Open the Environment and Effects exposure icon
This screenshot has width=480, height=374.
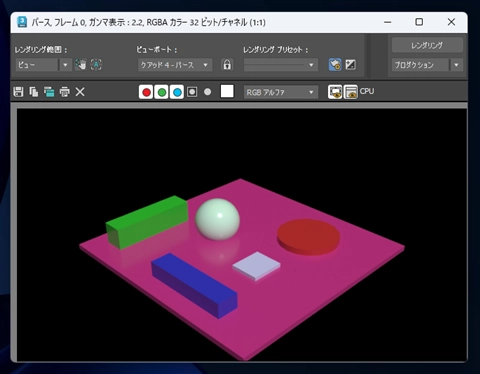pyautogui.click(x=350, y=65)
